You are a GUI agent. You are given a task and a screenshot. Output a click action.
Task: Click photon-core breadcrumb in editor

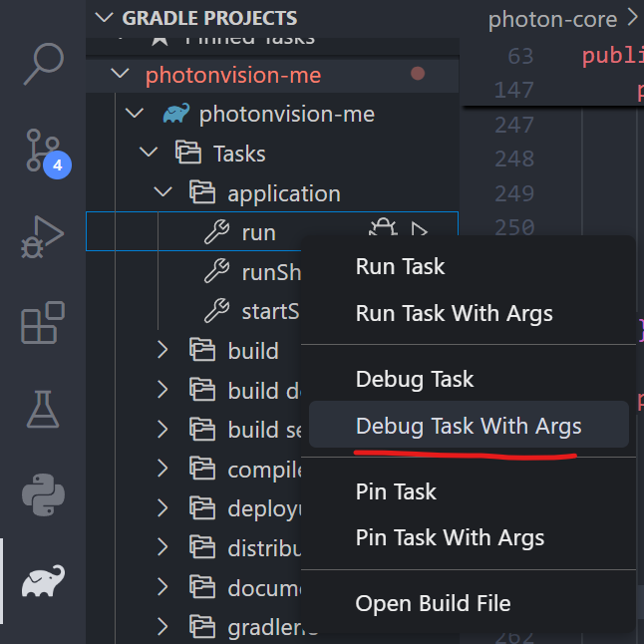[552, 19]
